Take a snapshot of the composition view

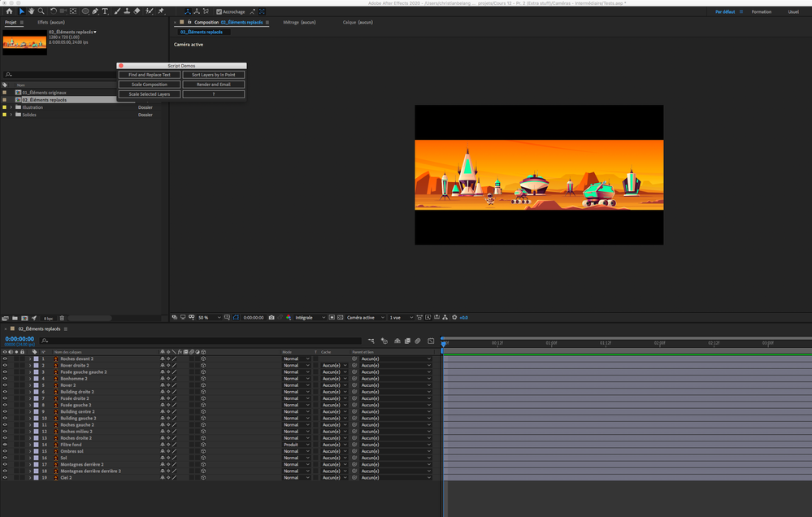[x=271, y=318]
